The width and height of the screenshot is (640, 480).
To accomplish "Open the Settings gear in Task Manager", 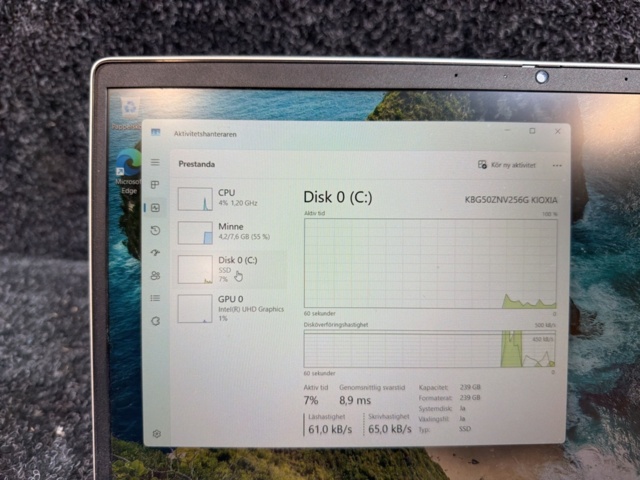I will [x=156, y=433].
